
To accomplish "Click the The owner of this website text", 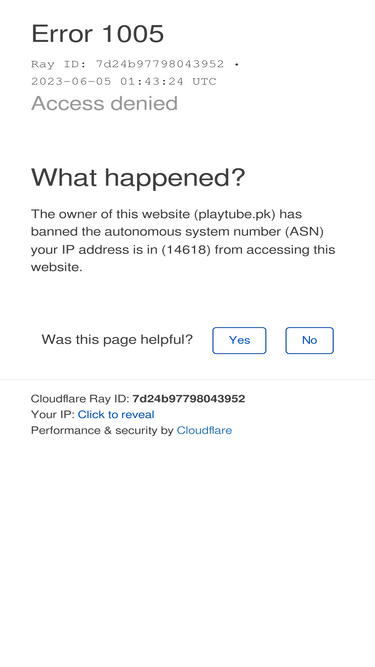I will 111,214.
